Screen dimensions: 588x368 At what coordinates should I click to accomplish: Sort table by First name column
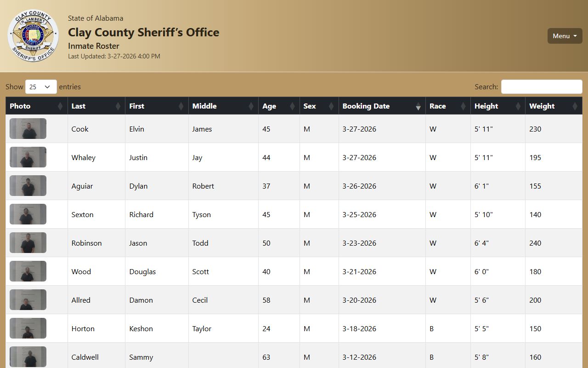pos(157,106)
